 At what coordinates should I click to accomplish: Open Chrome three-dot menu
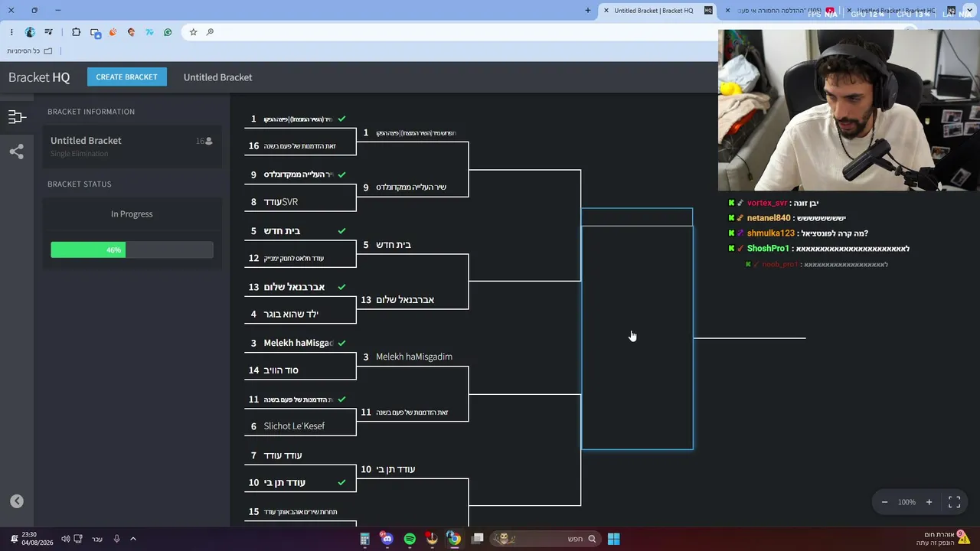(11, 32)
